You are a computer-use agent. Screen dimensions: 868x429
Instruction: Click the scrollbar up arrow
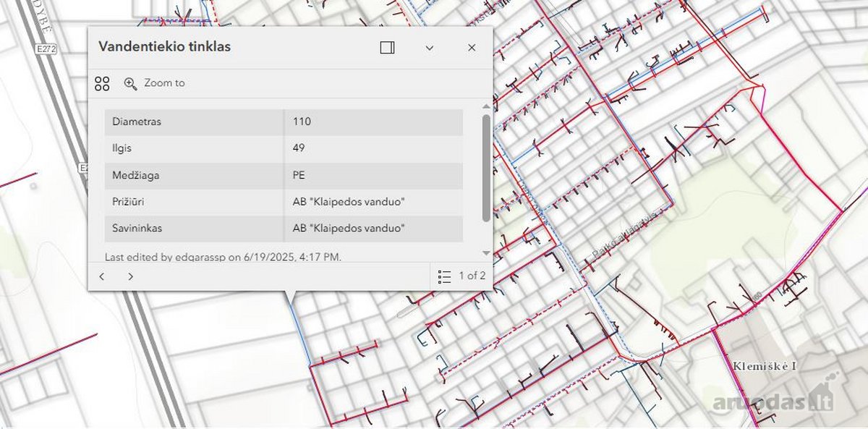(x=486, y=107)
